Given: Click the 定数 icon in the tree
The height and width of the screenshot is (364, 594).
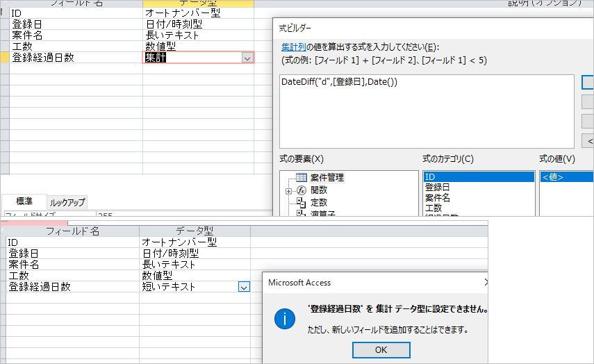Looking at the screenshot, I should (302, 203).
